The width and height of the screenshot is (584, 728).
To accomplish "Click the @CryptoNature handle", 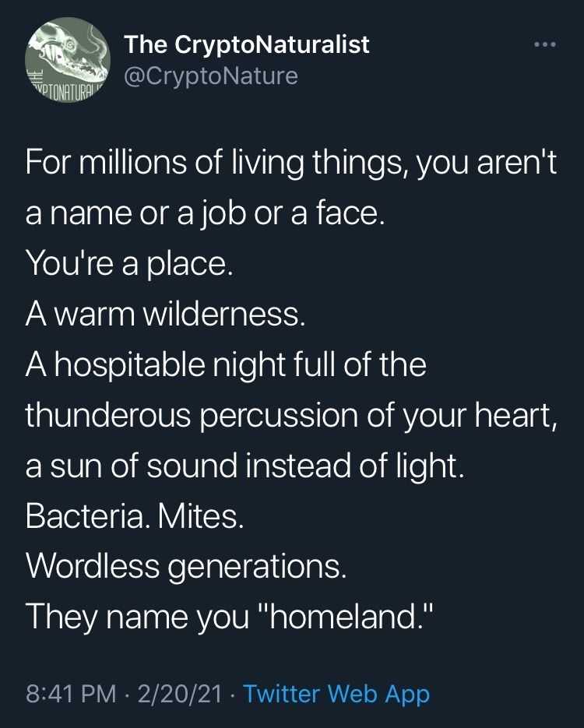I will (210, 76).
